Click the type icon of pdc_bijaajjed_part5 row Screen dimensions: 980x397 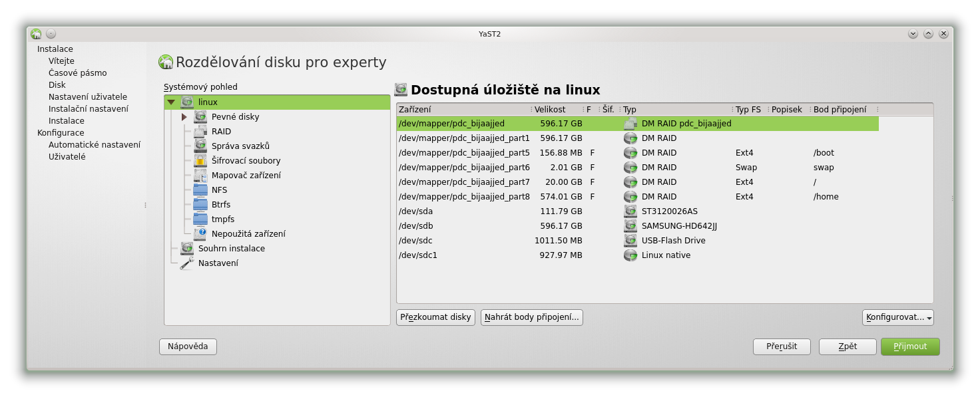point(630,152)
